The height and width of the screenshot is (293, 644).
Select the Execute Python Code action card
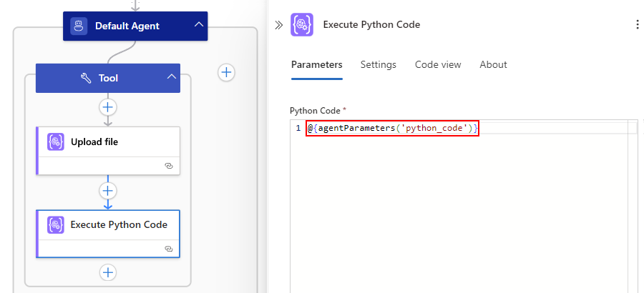[x=118, y=225]
